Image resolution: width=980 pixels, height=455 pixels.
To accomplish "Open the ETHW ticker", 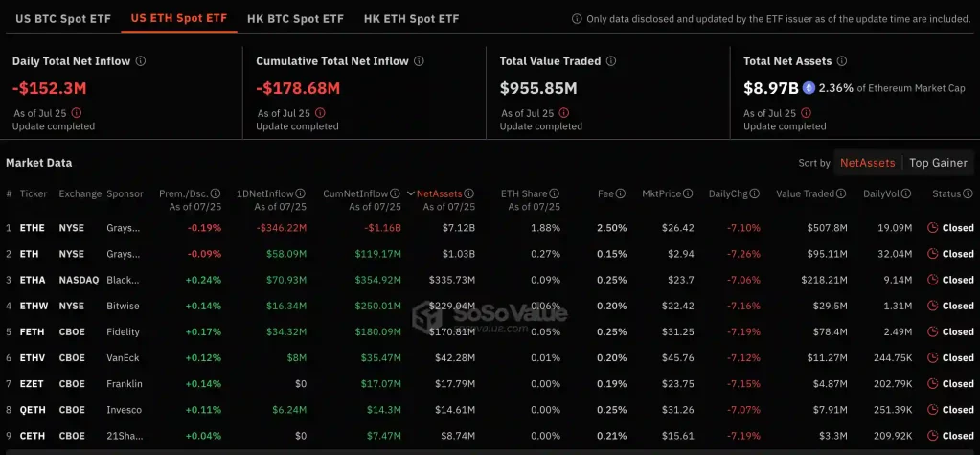I will coord(34,306).
